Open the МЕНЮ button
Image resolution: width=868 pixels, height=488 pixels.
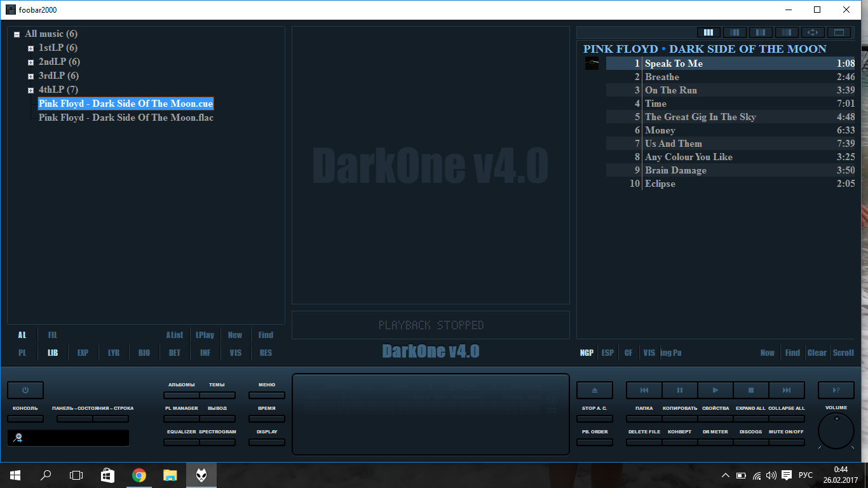(x=267, y=395)
